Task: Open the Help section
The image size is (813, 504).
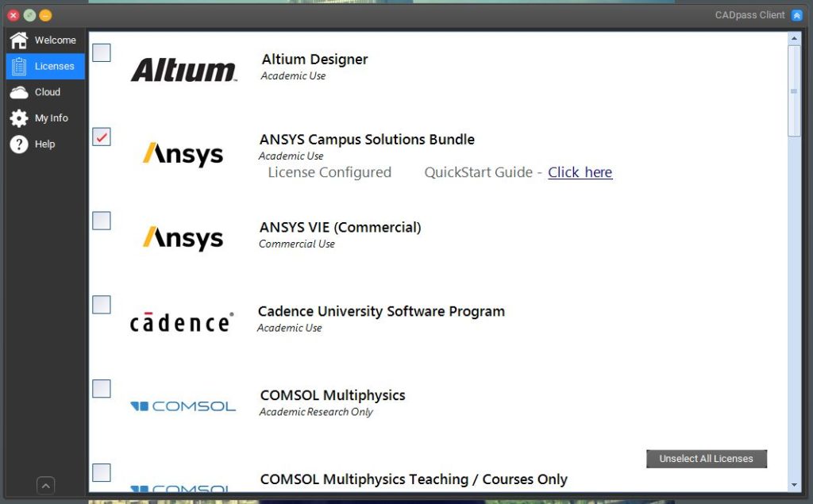Action: (x=45, y=144)
